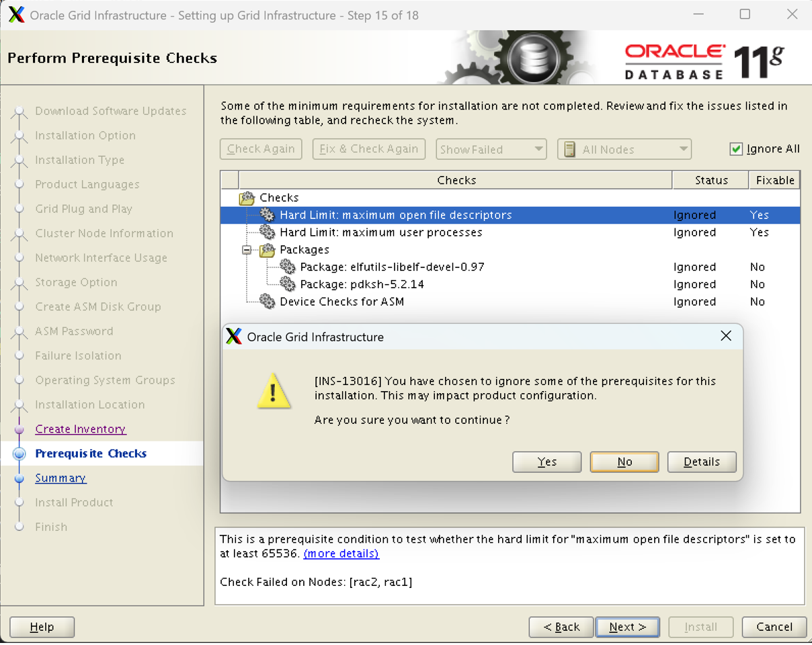Click gear icon beside pdksh-5.2.14 package

(288, 285)
